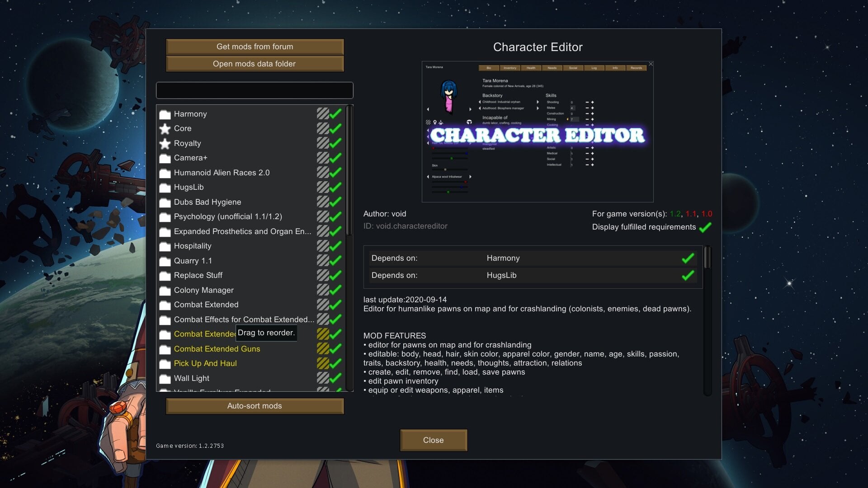Click the Camera+ folder icon

click(165, 158)
